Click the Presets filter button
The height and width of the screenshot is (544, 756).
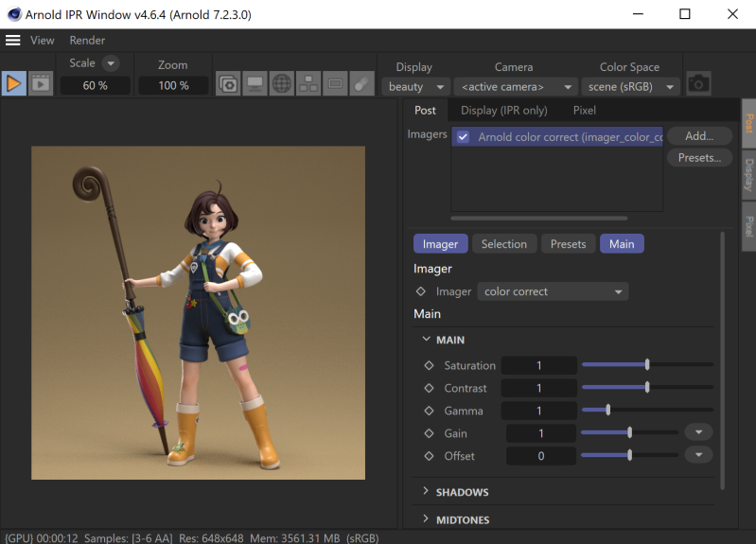click(x=568, y=244)
